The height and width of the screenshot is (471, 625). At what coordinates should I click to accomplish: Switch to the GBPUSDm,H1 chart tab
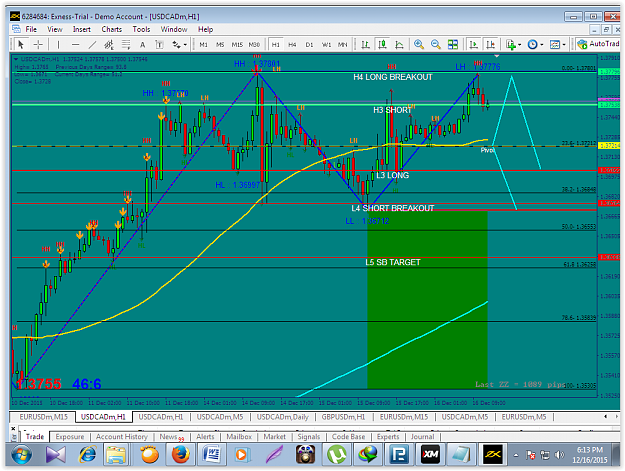click(x=343, y=417)
